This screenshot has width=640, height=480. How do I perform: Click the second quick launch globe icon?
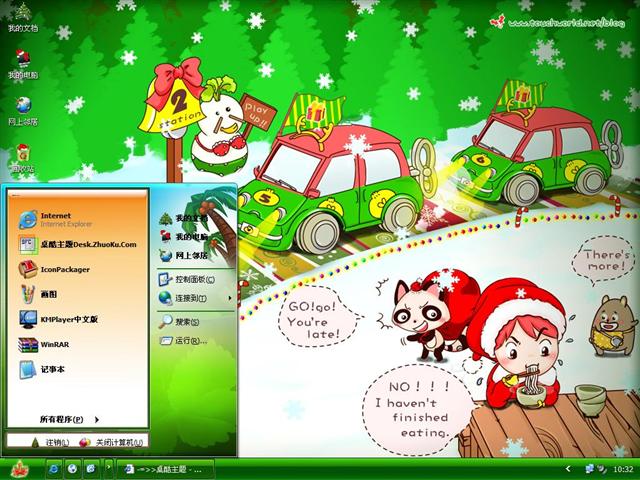pos(72,469)
